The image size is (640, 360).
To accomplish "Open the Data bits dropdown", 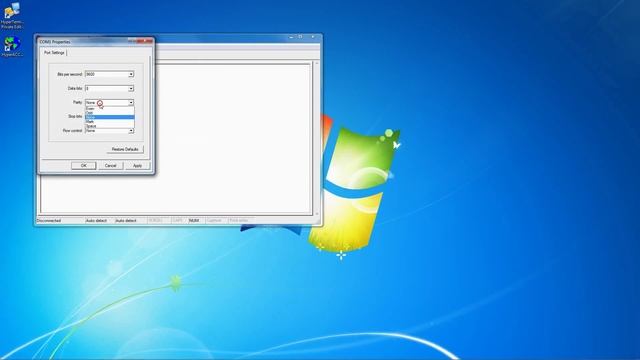I will [x=109, y=88].
